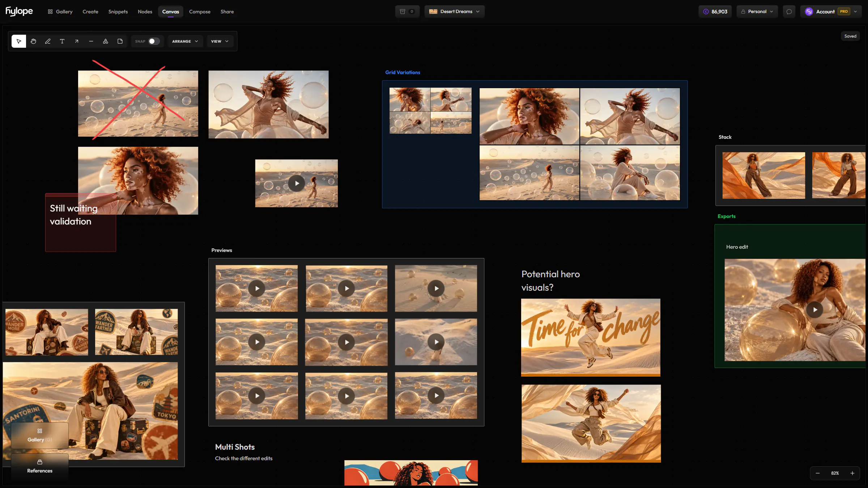Toggle the Snap switch
The width and height of the screenshot is (868, 488).
154,41
